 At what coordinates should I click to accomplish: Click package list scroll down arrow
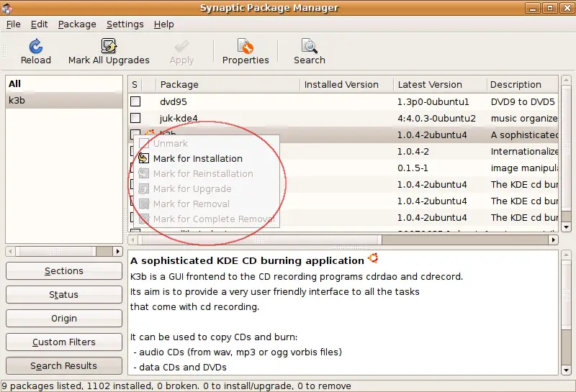(x=566, y=227)
